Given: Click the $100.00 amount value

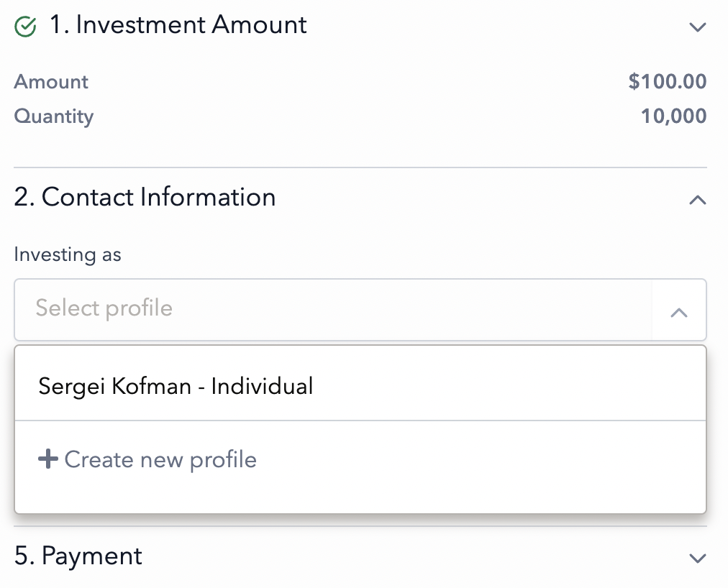Looking at the screenshot, I should coord(667,82).
